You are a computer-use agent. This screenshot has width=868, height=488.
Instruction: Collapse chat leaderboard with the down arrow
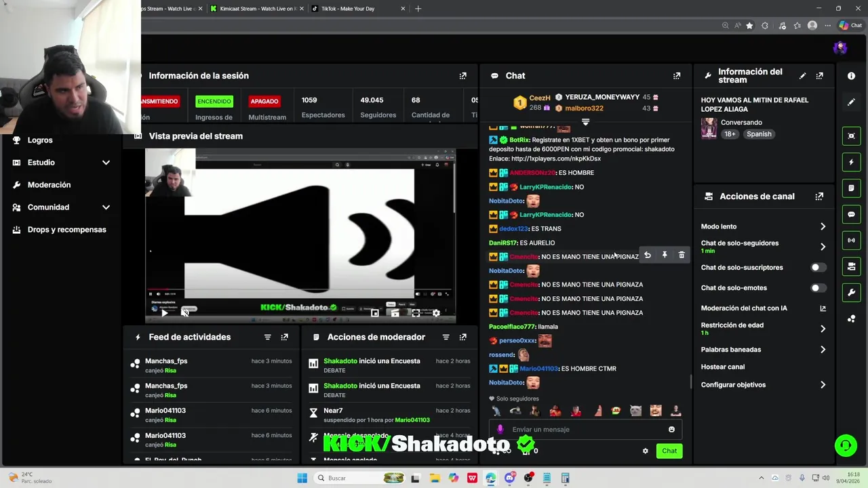[586, 123]
